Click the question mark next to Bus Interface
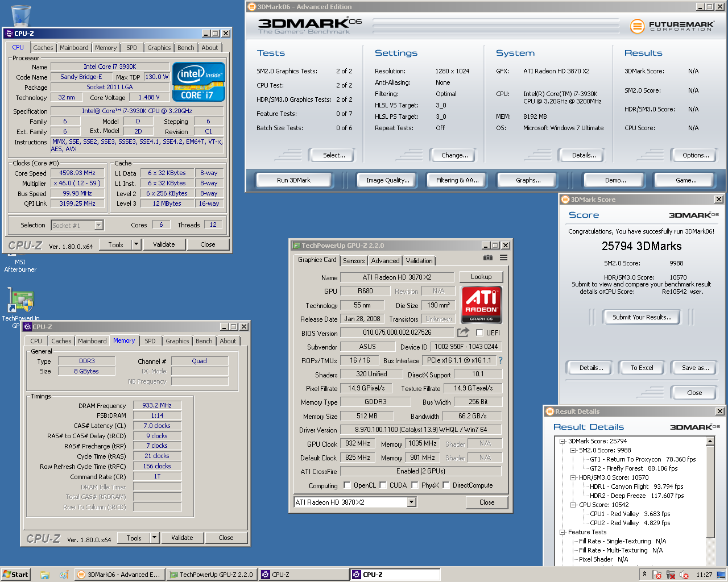728x582 pixels. click(x=500, y=360)
